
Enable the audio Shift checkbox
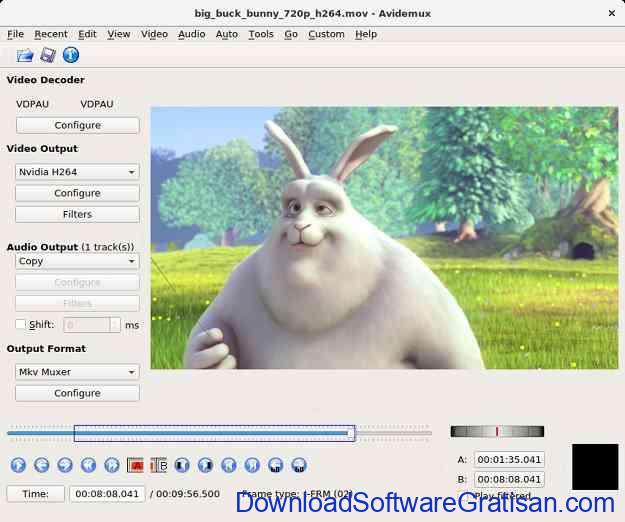(20, 324)
